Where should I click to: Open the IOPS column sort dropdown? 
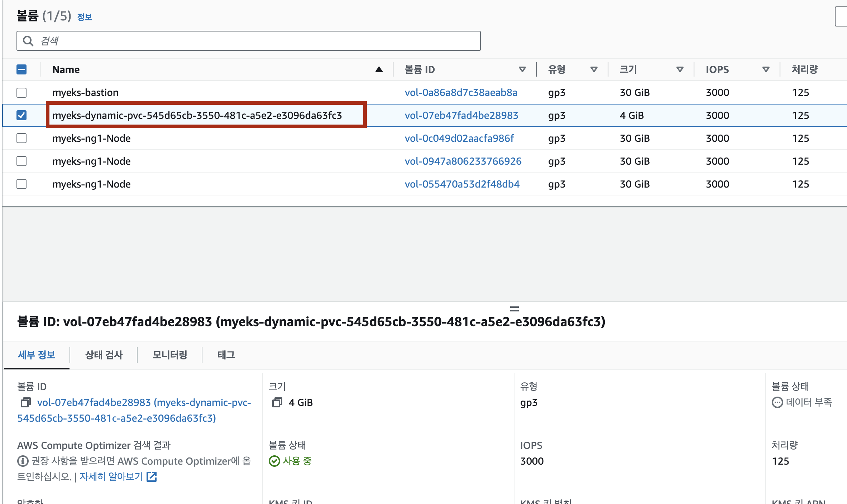point(766,69)
